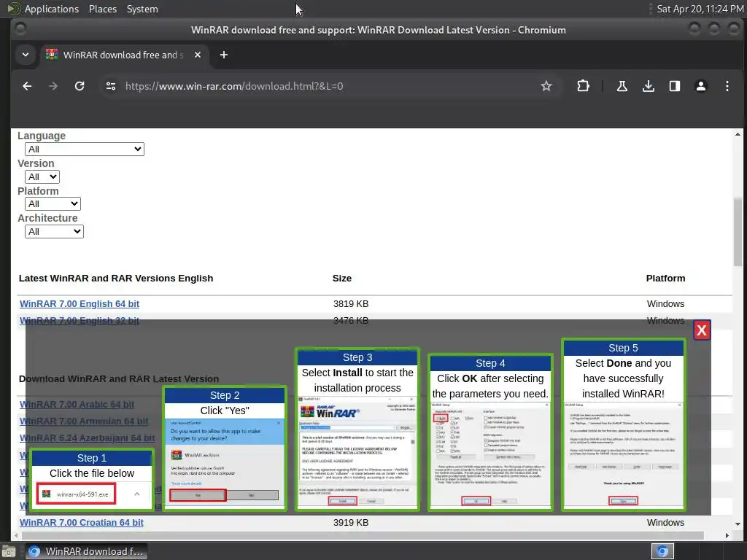The width and height of the screenshot is (747, 560).
Task: Click the clock showing Sat Apr 20
Action: 700,9
